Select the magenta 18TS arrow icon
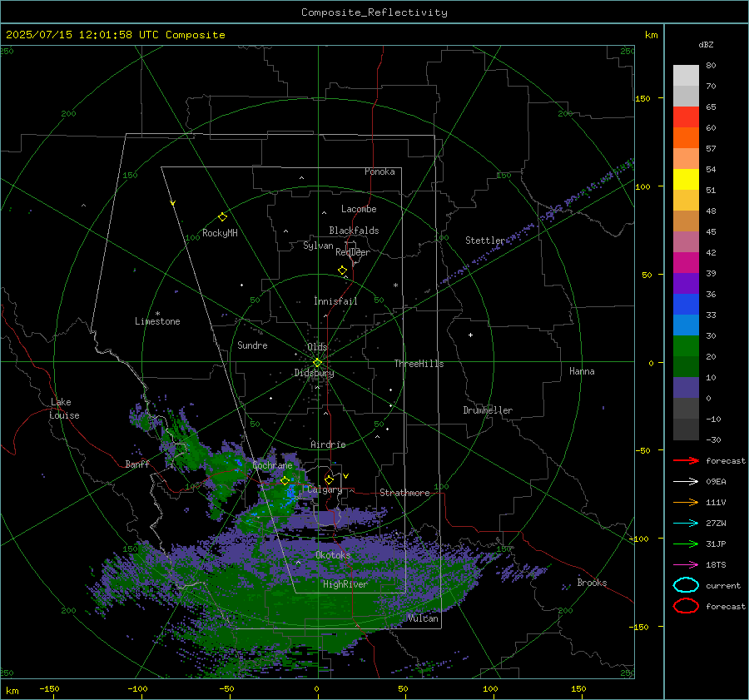The image size is (749, 700). [x=686, y=565]
